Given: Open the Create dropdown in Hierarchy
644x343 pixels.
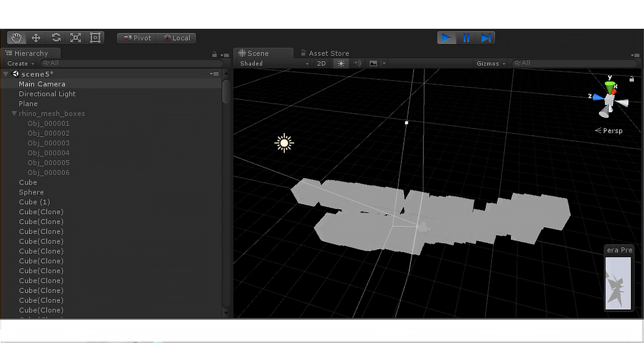Looking at the screenshot, I should pyautogui.click(x=20, y=63).
